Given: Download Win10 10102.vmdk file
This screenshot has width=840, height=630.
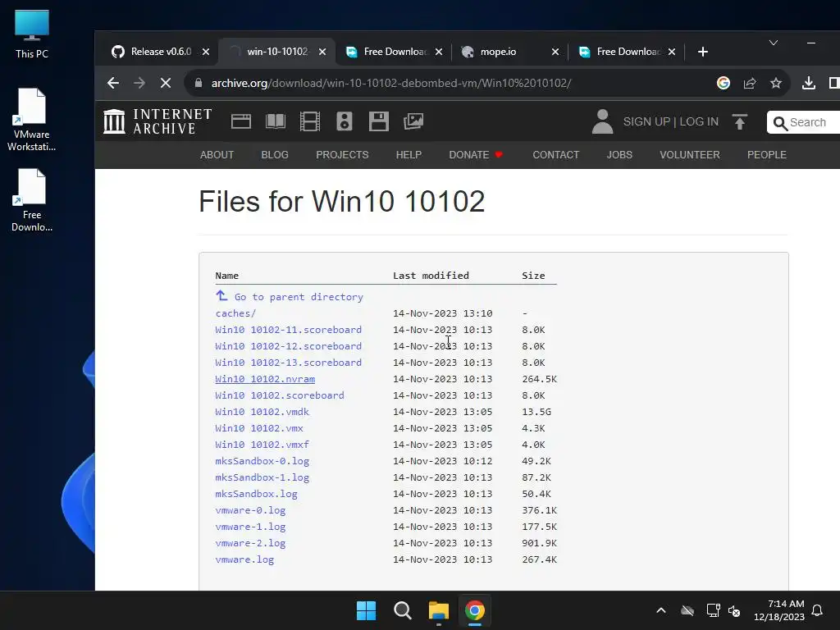Looking at the screenshot, I should [262, 412].
